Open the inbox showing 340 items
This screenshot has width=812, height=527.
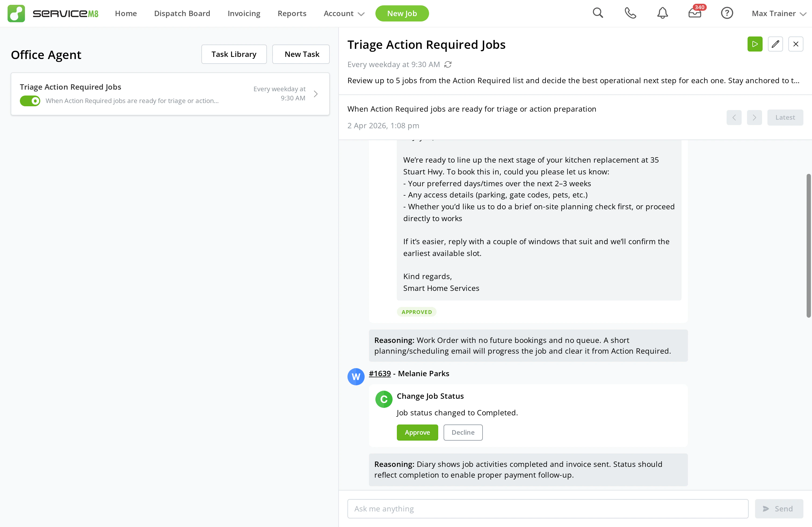pyautogui.click(x=695, y=14)
